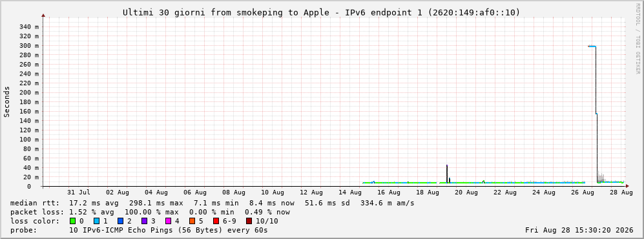Click the graph title text
644x239 pixels.
(322, 13)
